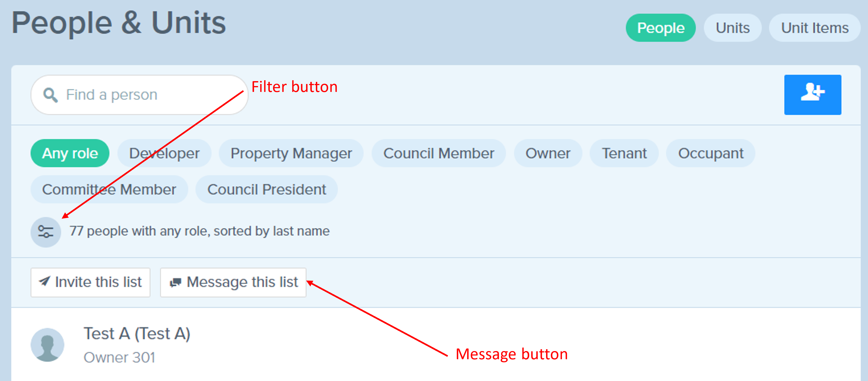Viewport: 868px width, 381px height.
Task: Click the Find a person field
Action: click(x=139, y=95)
